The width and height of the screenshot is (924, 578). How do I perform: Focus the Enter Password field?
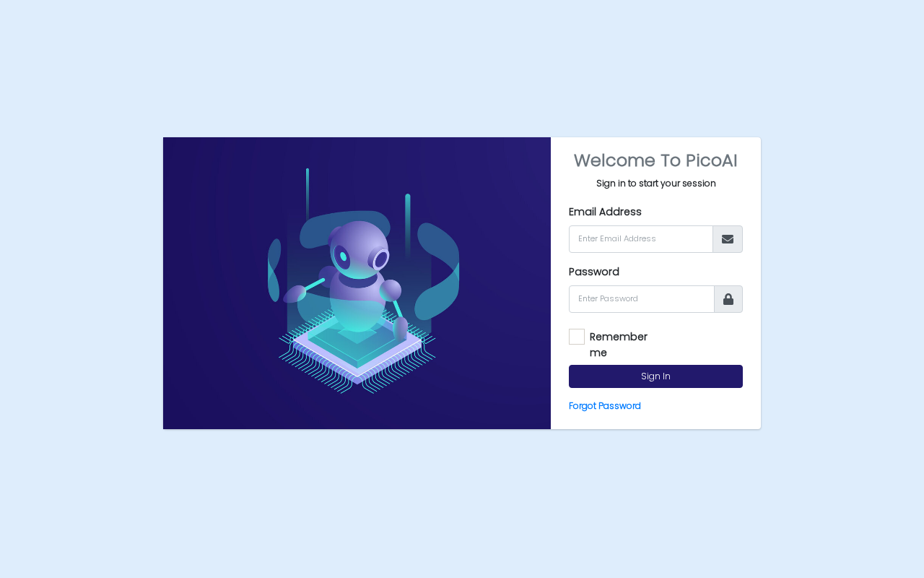coord(642,299)
